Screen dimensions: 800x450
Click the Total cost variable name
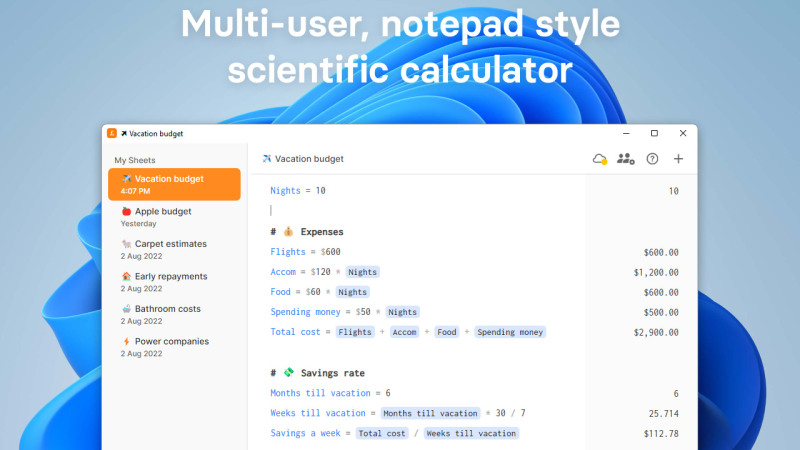295,332
